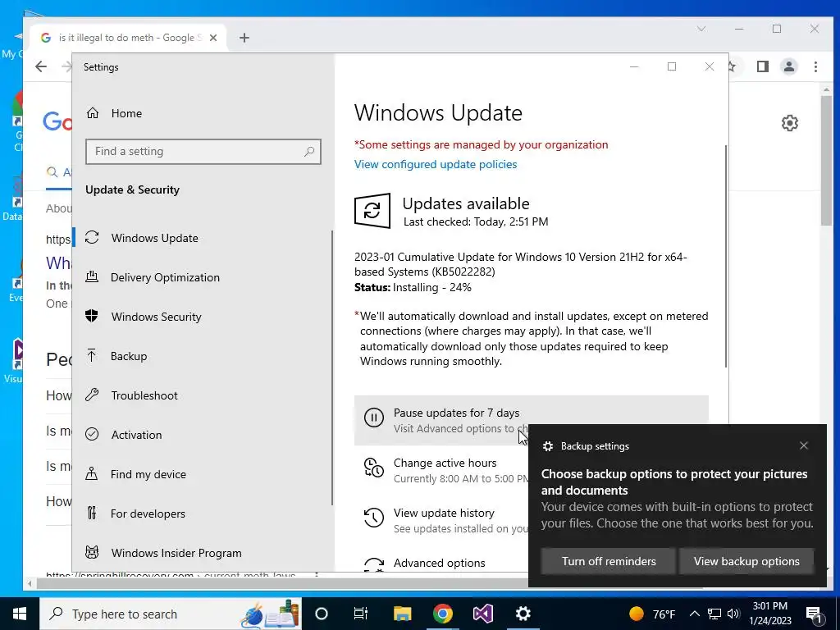The height and width of the screenshot is (630, 840).
Task: Open a new Chrome tab
Action: (244, 38)
